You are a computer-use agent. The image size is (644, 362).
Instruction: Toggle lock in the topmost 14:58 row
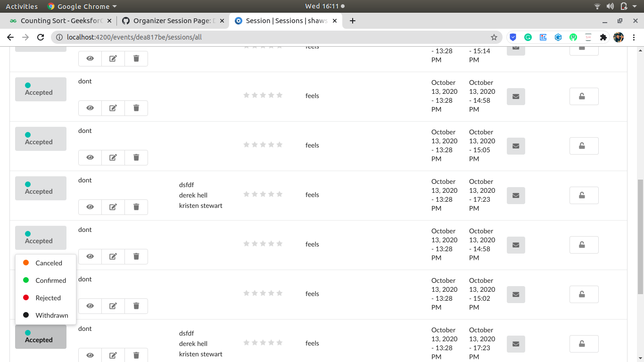[x=584, y=97]
